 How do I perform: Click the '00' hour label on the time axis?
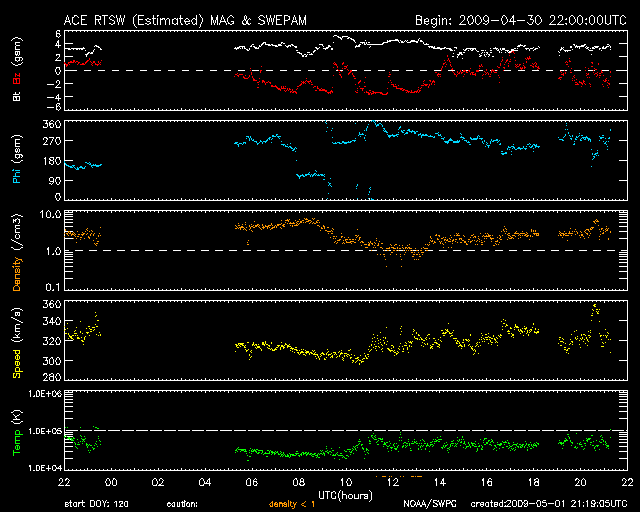tap(111, 482)
